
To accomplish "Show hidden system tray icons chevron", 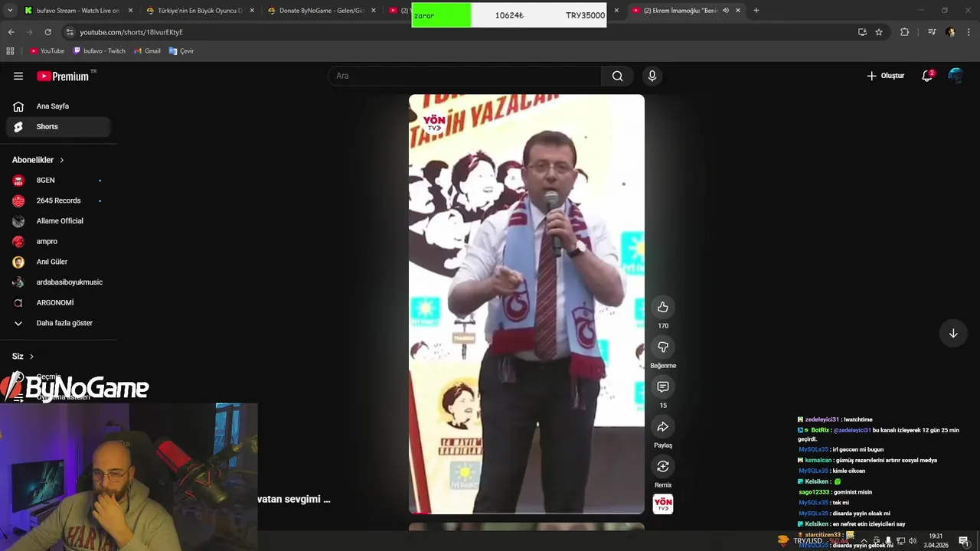I will coord(864,541).
